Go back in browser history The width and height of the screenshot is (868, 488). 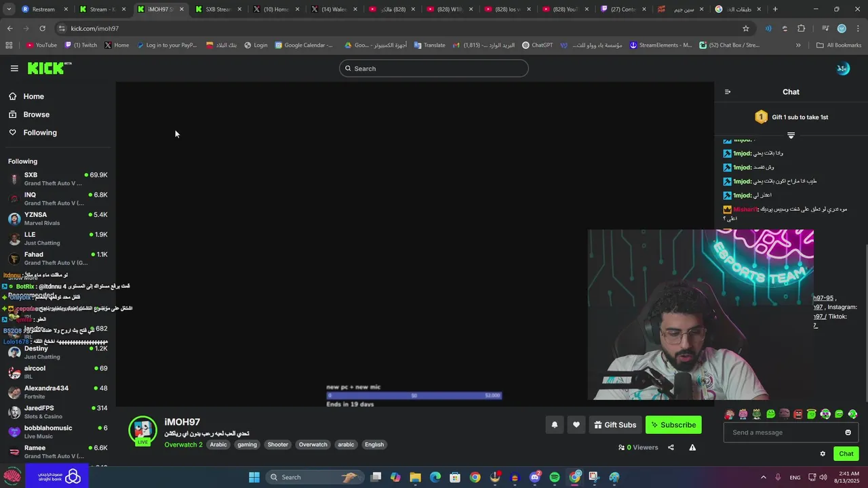point(9,28)
